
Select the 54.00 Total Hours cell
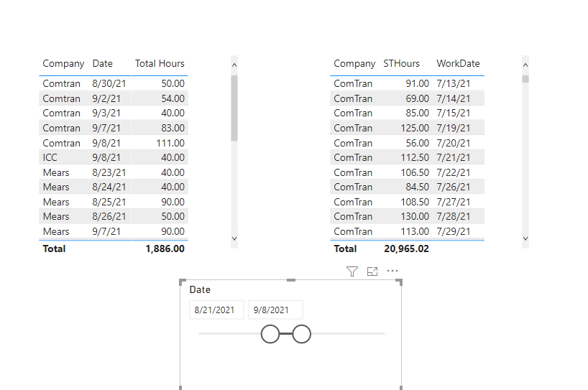(x=173, y=98)
